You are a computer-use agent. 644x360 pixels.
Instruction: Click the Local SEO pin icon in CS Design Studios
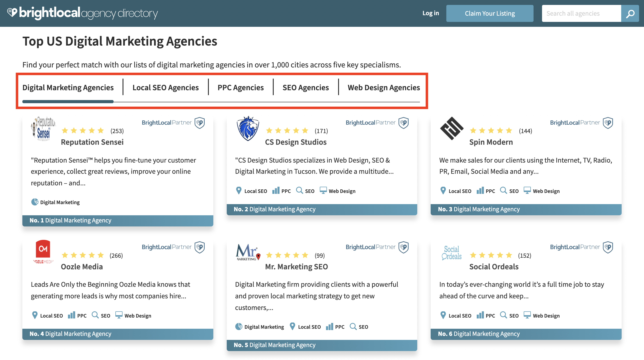[239, 190]
